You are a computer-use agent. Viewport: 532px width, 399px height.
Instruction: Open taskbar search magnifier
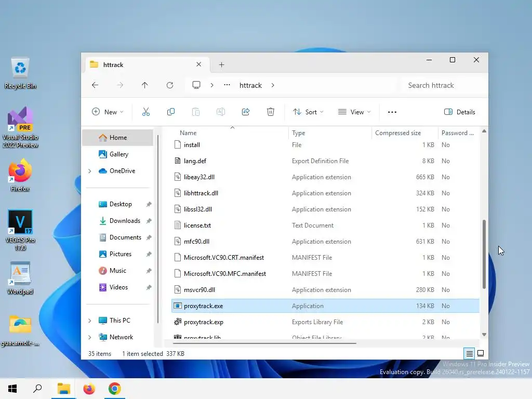pyautogui.click(x=37, y=389)
